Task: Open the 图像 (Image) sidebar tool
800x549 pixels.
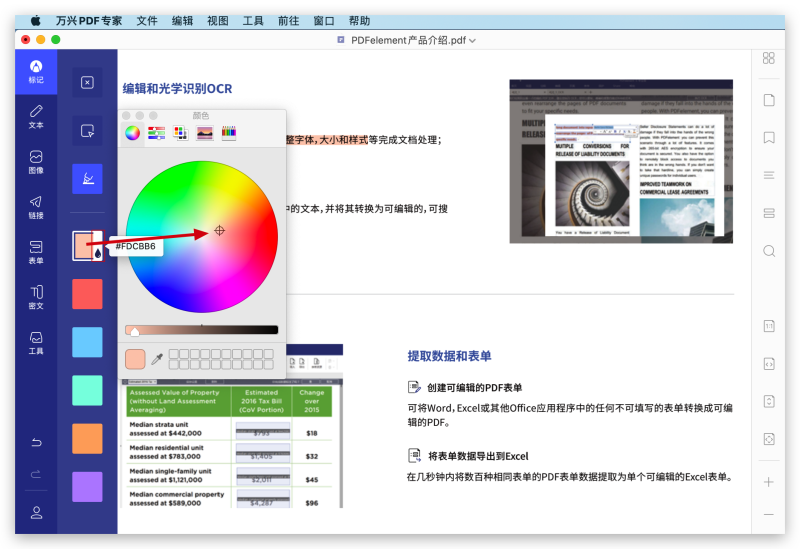Action: coord(36,162)
